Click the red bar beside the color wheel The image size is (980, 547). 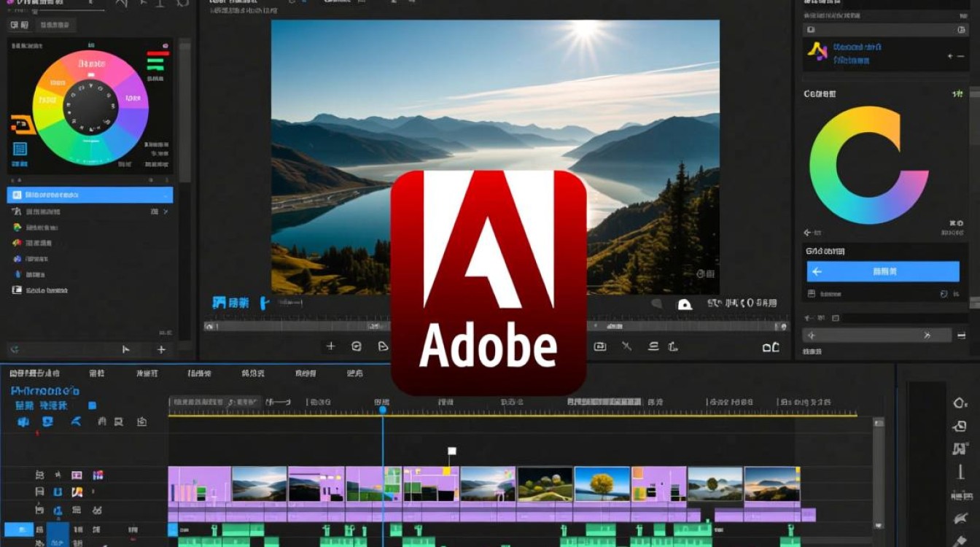pos(157,53)
